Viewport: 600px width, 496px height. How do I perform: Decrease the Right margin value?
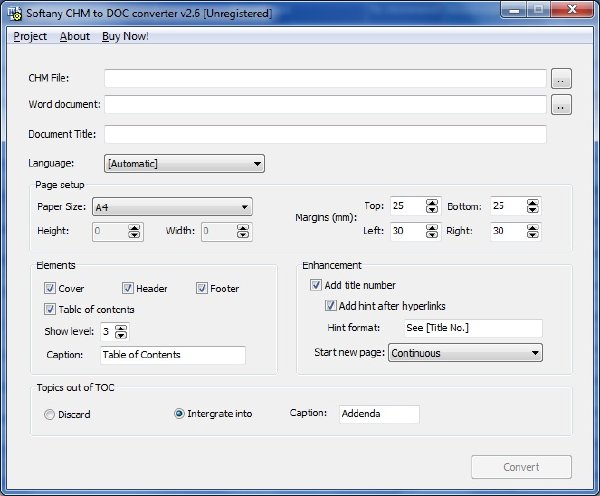533,235
